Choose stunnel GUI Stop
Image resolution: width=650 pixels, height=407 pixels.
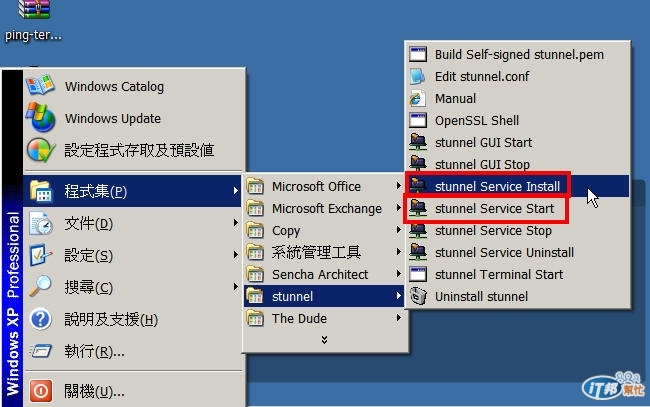click(x=517, y=164)
